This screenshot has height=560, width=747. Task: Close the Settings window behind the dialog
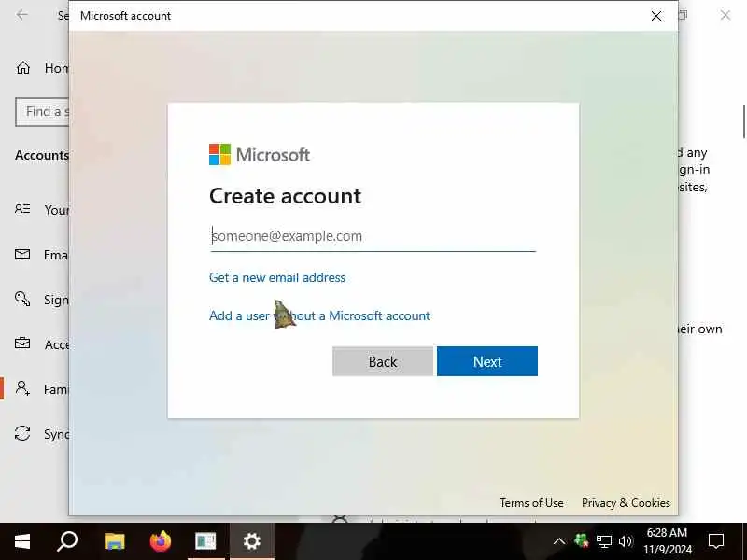pyautogui.click(x=726, y=15)
